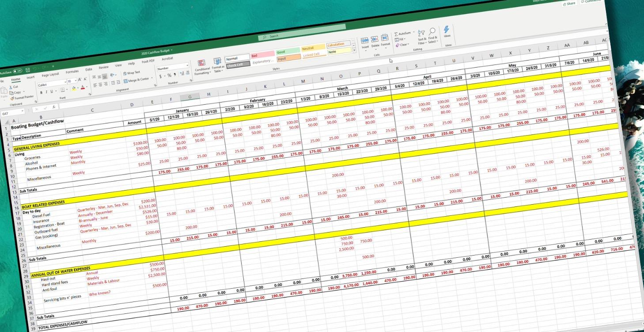
Task: Click the Save icon in quick access toolbar
Action: point(28,70)
